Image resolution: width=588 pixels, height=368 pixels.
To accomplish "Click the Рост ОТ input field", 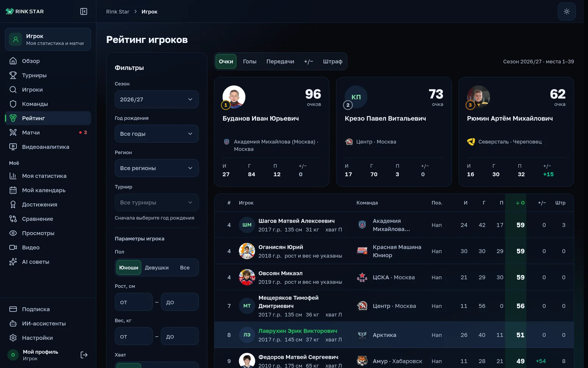I will (133, 302).
